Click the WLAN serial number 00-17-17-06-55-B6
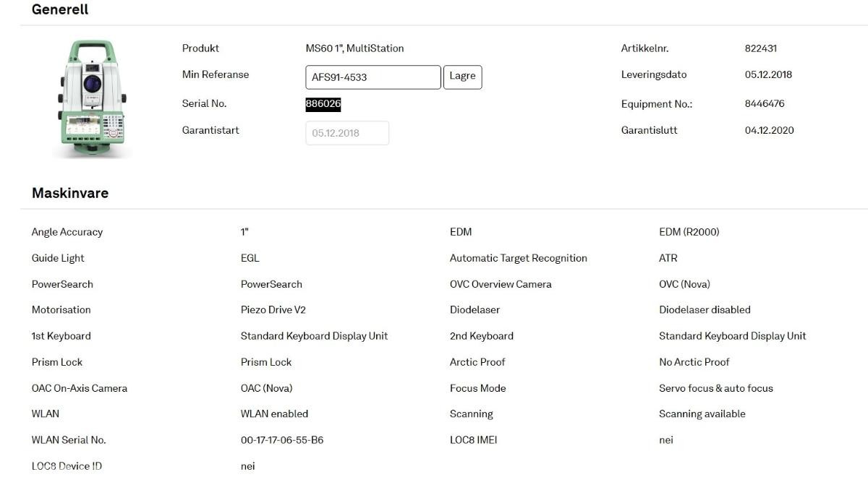The width and height of the screenshot is (868, 498). [282, 440]
